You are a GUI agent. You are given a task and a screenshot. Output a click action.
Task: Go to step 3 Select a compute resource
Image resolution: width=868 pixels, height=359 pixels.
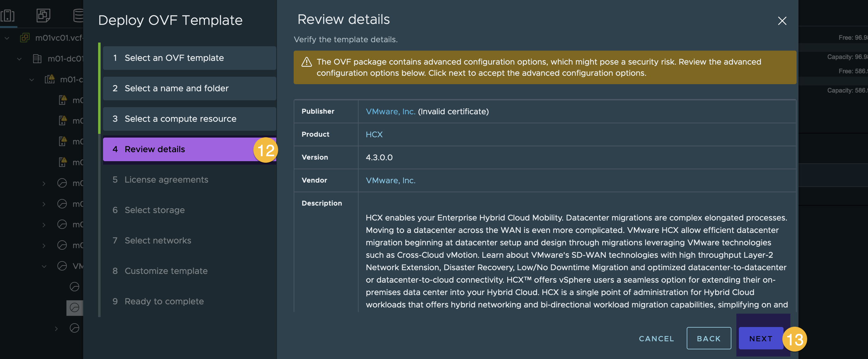coord(190,119)
